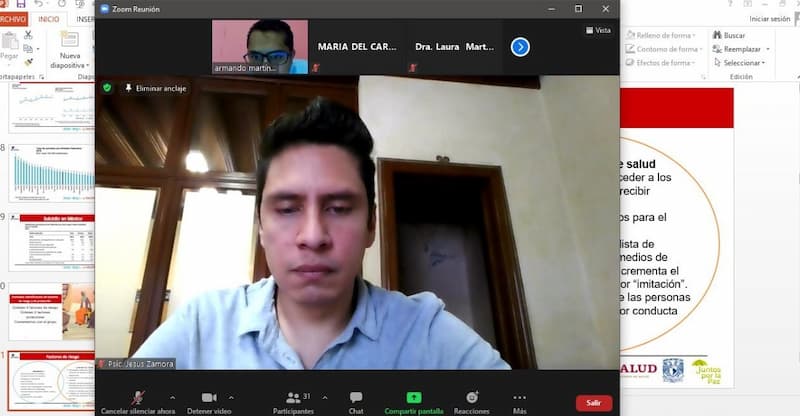Click the Zoom logo in title bar
800x416 pixels.
[105, 9]
